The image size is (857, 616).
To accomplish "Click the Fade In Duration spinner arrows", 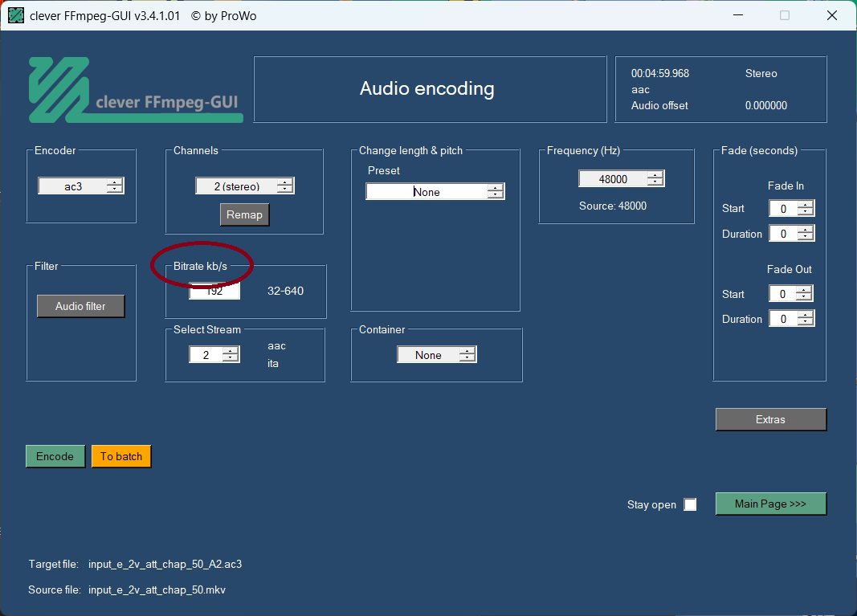I will [806, 234].
